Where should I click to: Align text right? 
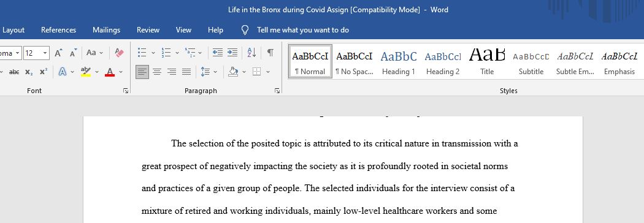[172, 72]
